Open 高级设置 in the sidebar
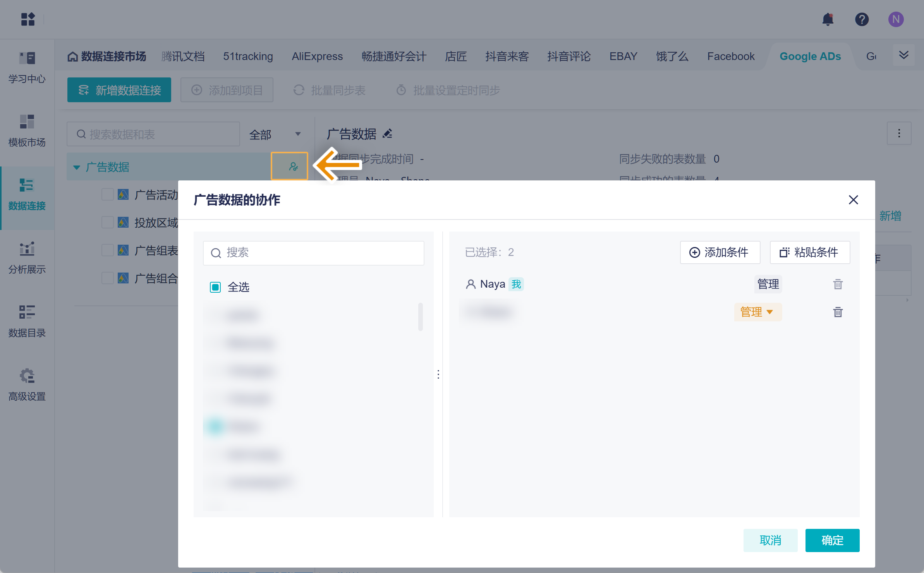 [27, 384]
